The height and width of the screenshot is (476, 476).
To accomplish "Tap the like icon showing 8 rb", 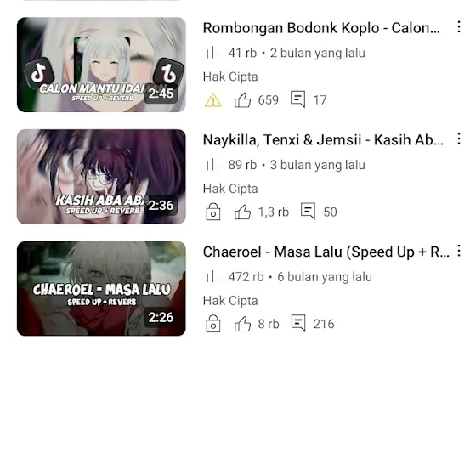I will (x=242, y=324).
